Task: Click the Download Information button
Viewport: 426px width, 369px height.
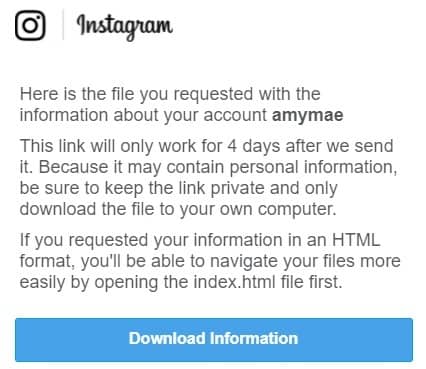Action: coord(214,340)
